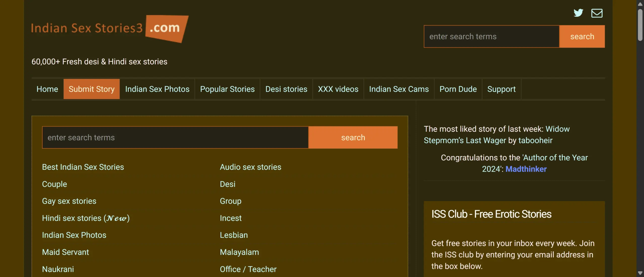The height and width of the screenshot is (277, 644).
Task: Open the Maid Servant category link
Action: tap(65, 252)
